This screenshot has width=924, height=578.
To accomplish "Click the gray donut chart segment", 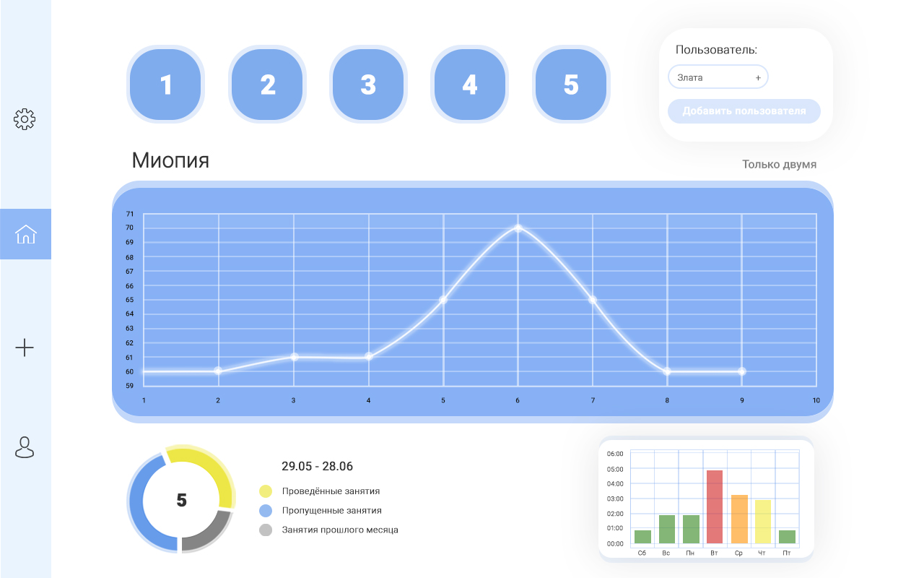I will point(209,535).
